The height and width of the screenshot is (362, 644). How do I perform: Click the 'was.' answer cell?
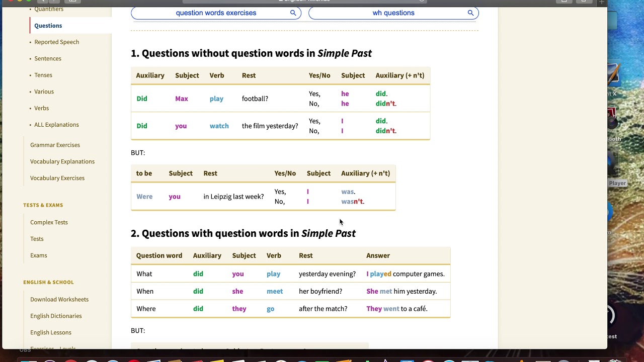[x=348, y=192]
